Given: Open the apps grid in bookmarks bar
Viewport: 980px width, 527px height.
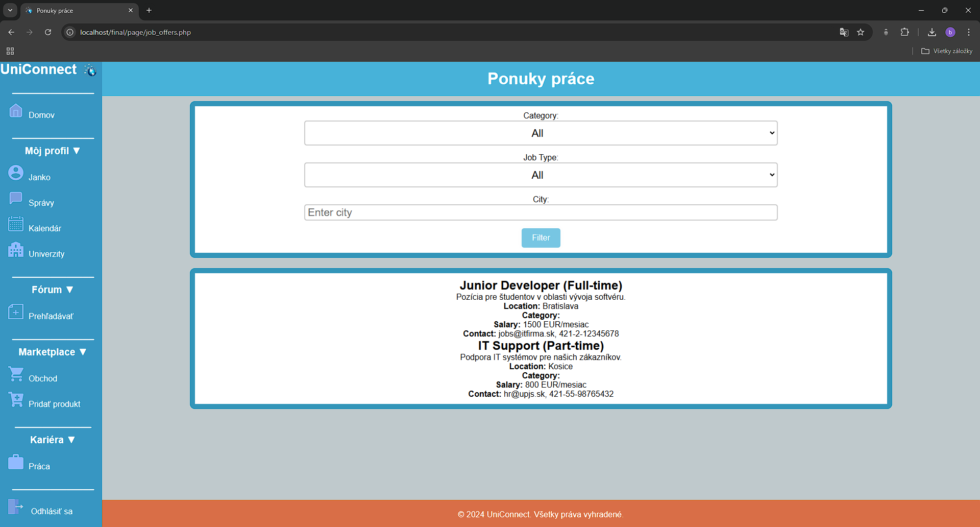Looking at the screenshot, I should (x=10, y=51).
